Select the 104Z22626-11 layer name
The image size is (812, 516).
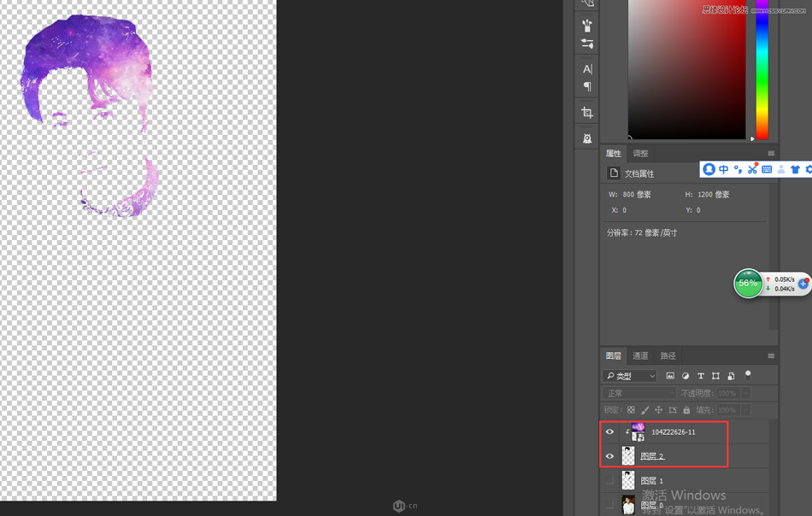point(674,432)
